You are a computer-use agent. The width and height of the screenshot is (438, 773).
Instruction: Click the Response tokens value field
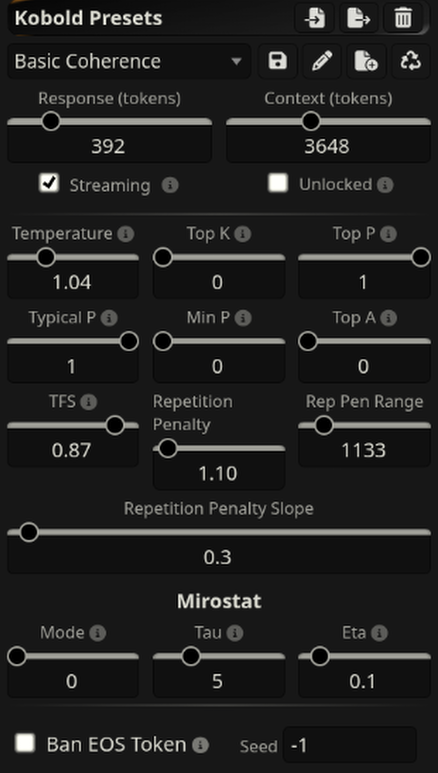pos(110,146)
